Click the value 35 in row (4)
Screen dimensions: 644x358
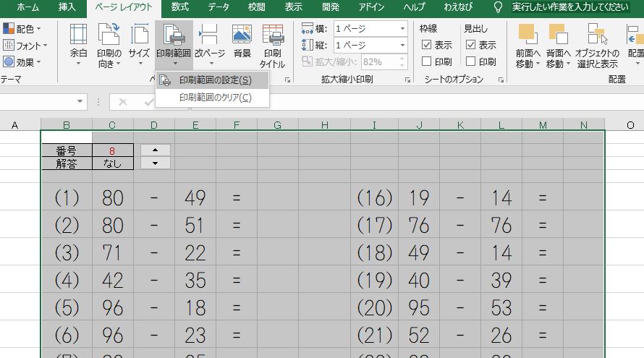[195, 280]
